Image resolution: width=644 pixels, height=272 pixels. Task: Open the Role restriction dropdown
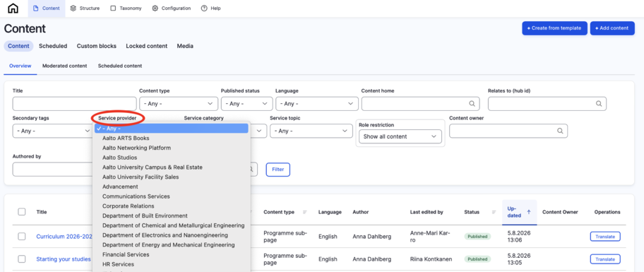point(400,136)
